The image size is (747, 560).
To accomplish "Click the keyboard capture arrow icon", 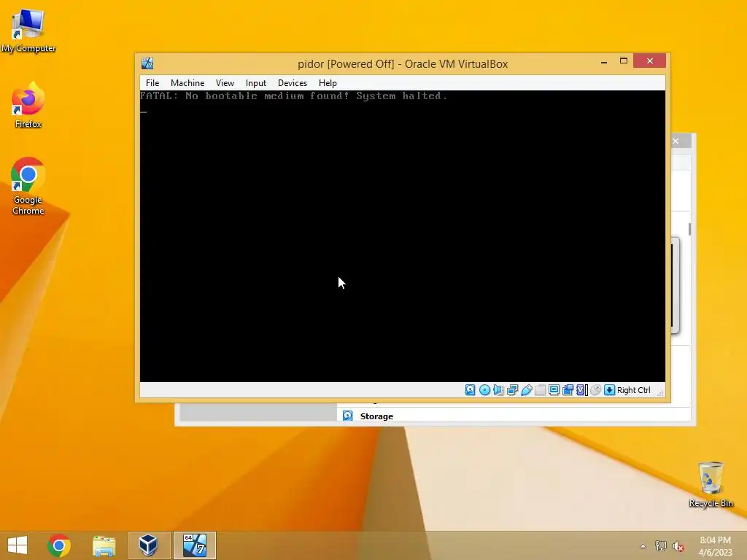I will [609, 390].
